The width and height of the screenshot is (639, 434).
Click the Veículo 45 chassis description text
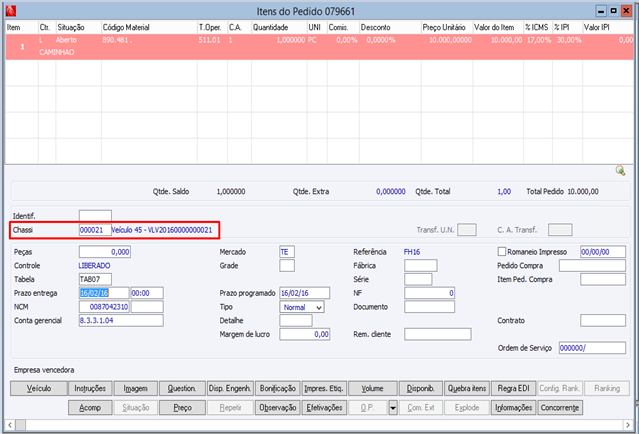pos(162,230)
